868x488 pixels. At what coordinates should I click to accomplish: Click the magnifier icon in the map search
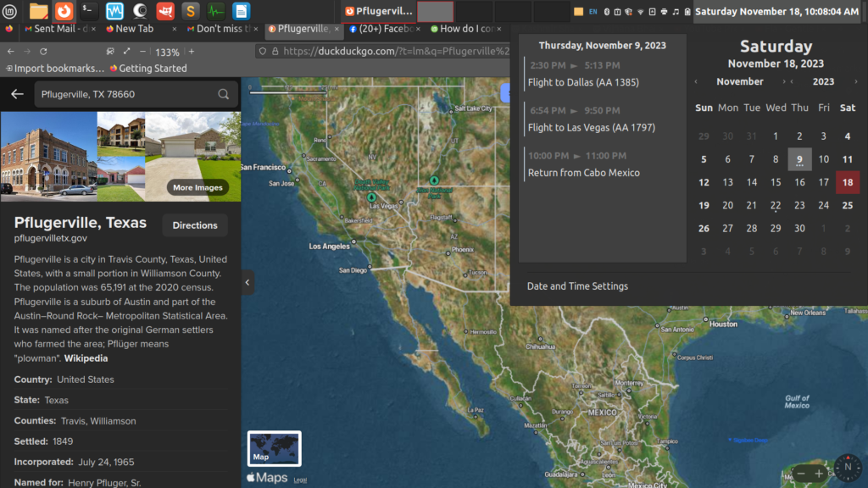[x=224, y=94]
